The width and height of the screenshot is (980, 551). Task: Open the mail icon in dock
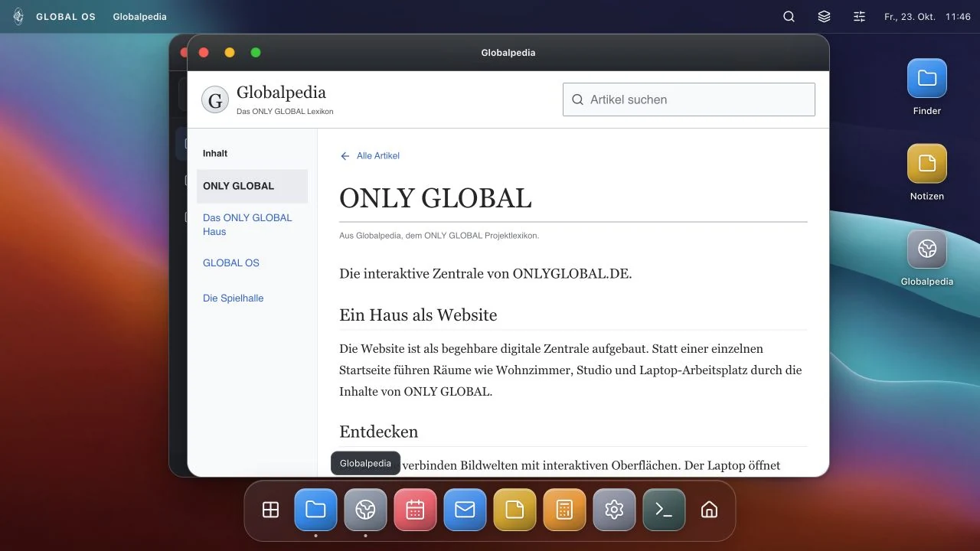[x=465, y=510]
